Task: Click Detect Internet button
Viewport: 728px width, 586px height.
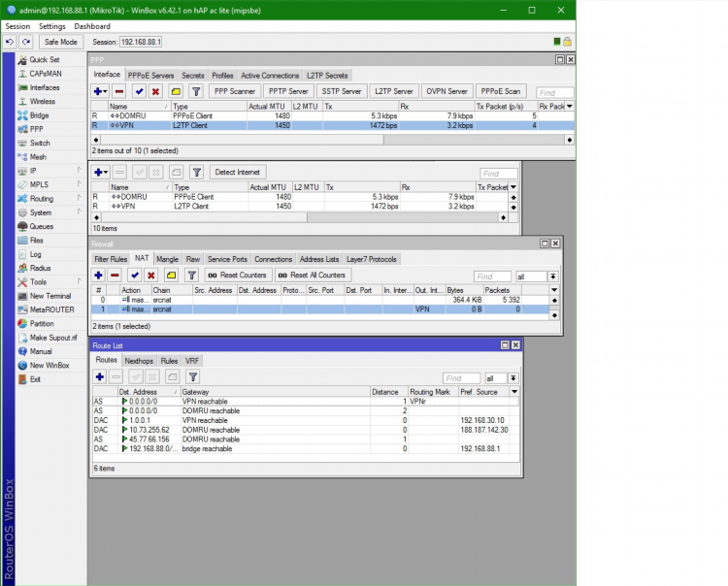Action: coord(237,172)
